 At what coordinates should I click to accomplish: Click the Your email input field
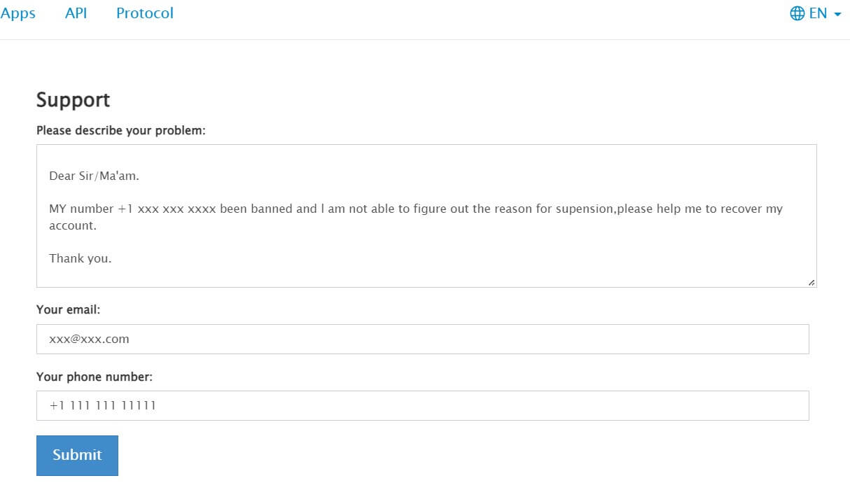[x=422, y=339]
